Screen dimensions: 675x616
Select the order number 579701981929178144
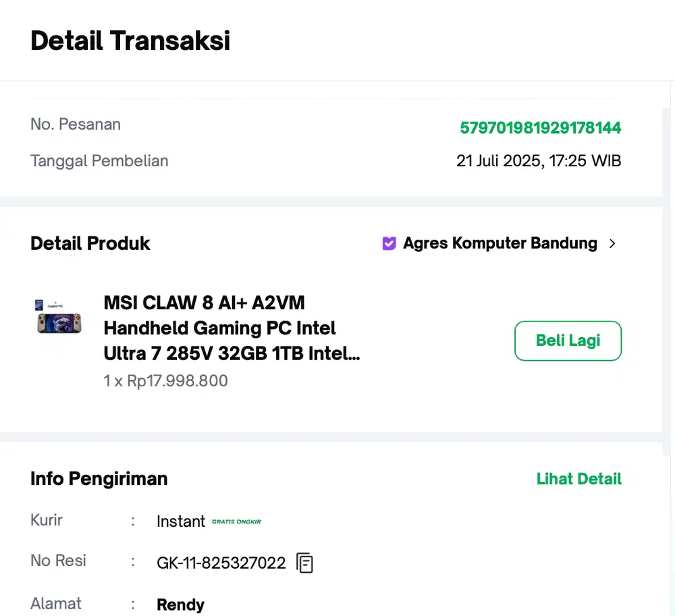[540, 128]
